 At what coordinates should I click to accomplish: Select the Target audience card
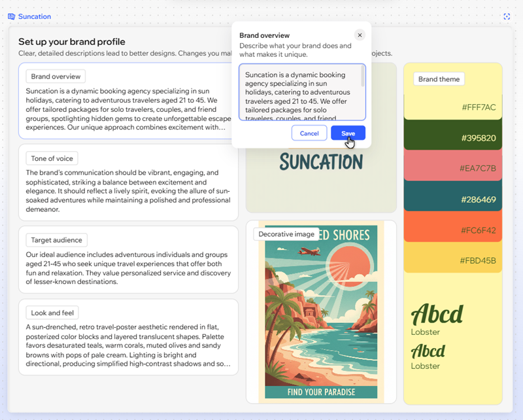pyautogui.click(x=56, y=239)
